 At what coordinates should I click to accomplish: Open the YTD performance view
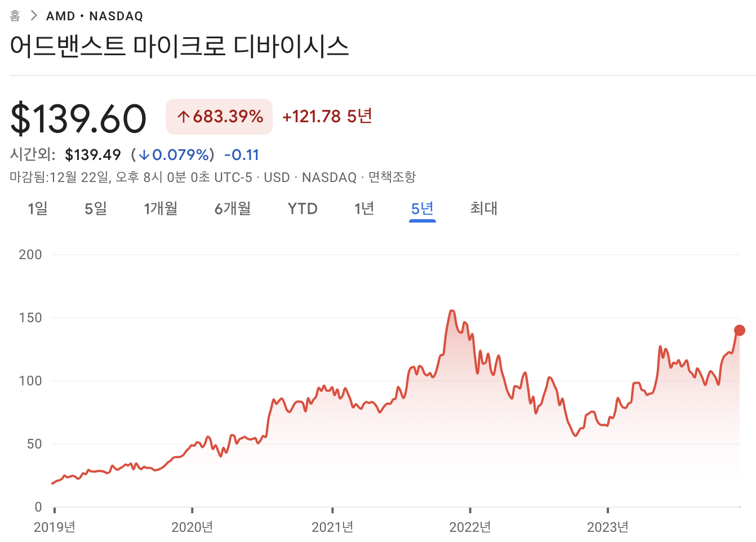pos(303,208)
